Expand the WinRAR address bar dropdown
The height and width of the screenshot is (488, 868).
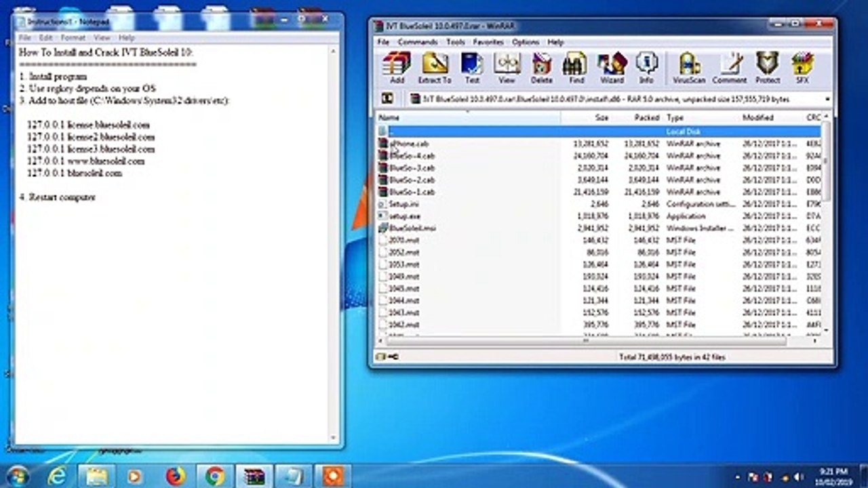tap(827, 99)
